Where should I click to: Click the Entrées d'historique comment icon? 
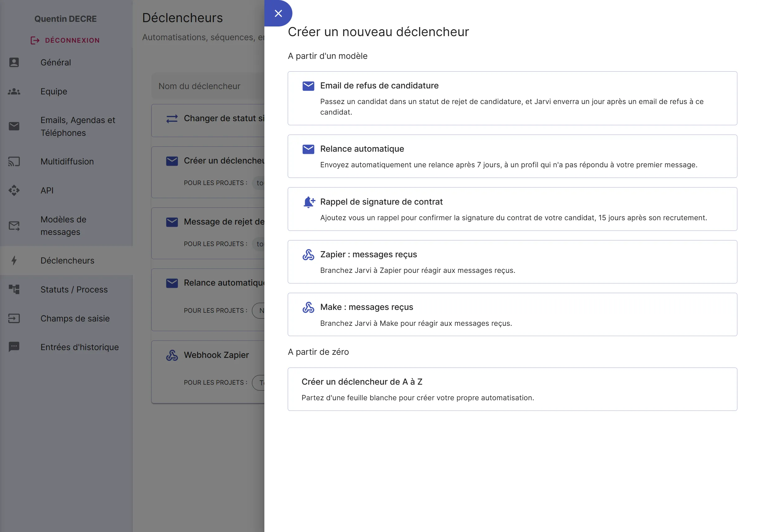coord(14,347)
